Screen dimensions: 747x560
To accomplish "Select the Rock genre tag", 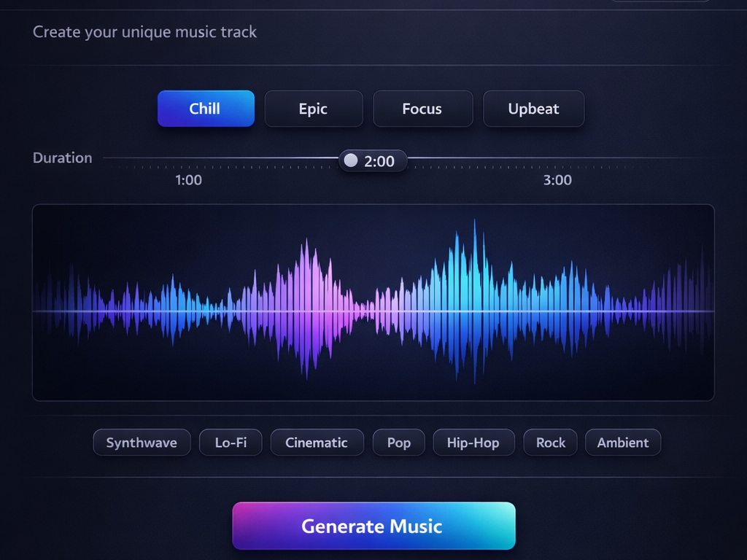I will point(550,442).
